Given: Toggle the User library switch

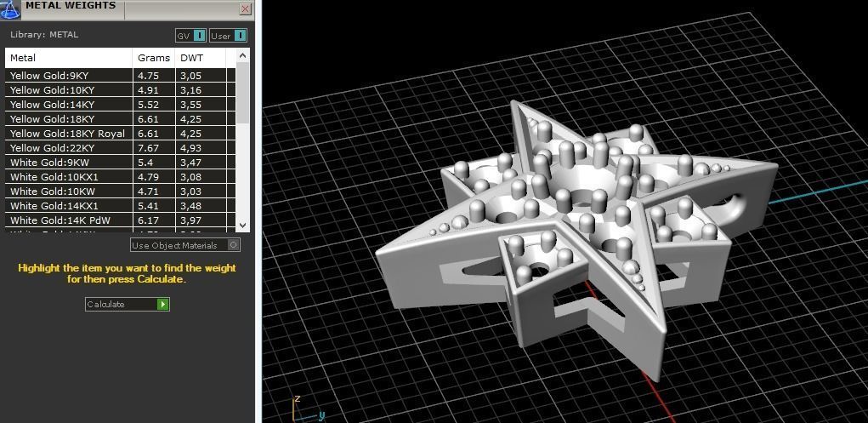Looking at the screenshot, I should click(x=228, y=36).
